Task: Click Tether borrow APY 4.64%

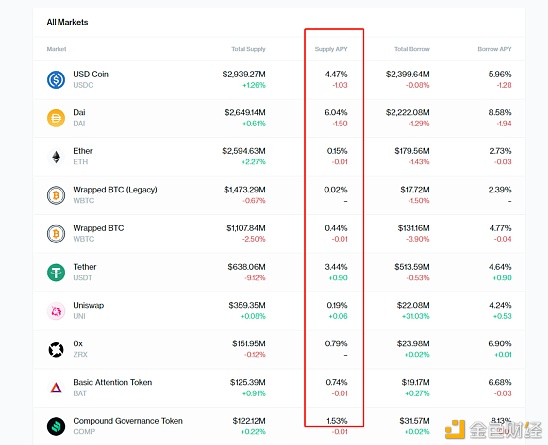Action: point(500,267)
